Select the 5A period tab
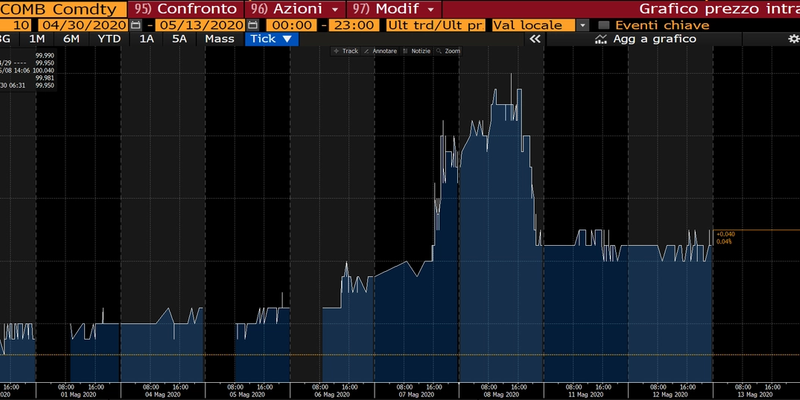This screenshot has width=800, height=400. pos(179,39)
